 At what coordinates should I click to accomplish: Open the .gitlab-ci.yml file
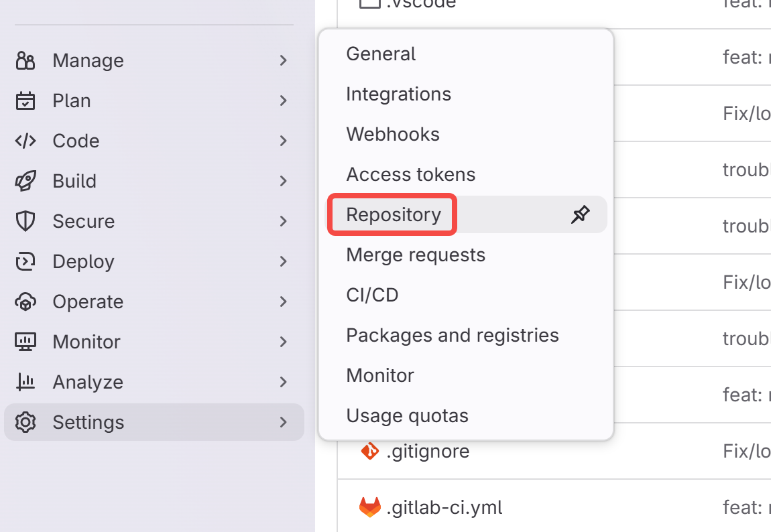click(444, 507)
